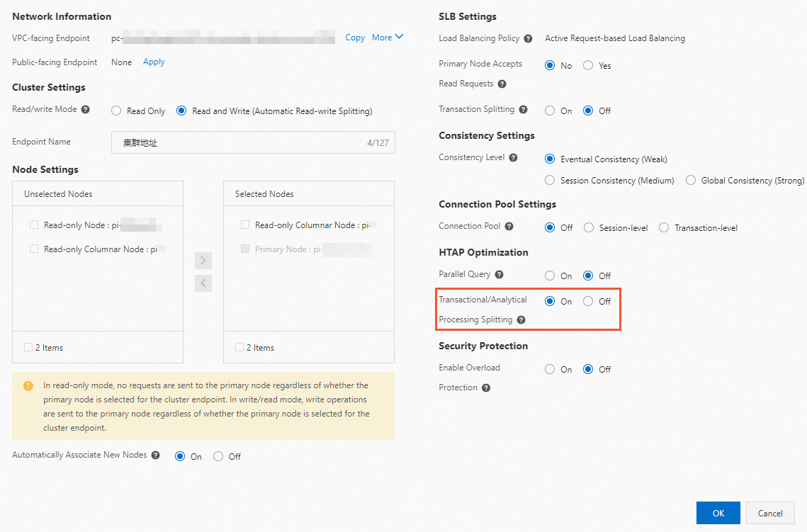The width and height of the screenshot is (807, 532).
Task: Click the Parallel Query help icon
Action: click(499, 275)
